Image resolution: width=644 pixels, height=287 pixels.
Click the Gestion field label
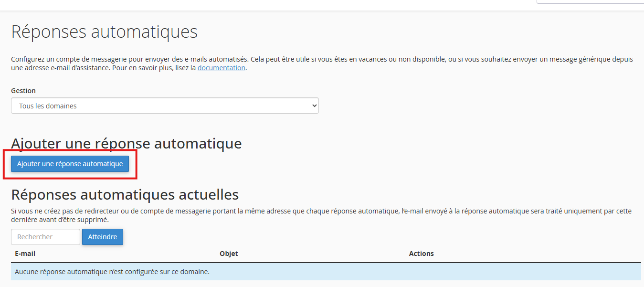[23, 91]
